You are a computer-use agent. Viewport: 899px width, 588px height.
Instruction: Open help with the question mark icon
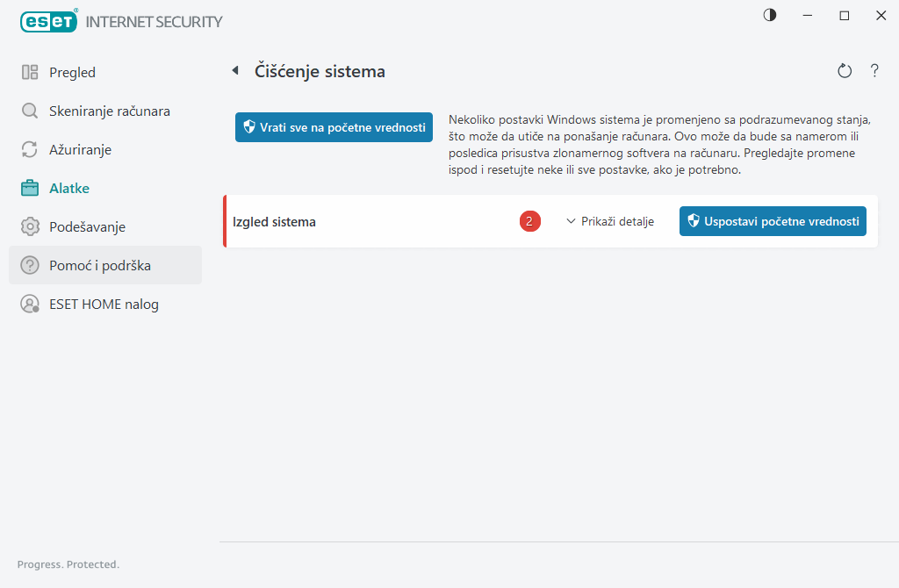874,71
